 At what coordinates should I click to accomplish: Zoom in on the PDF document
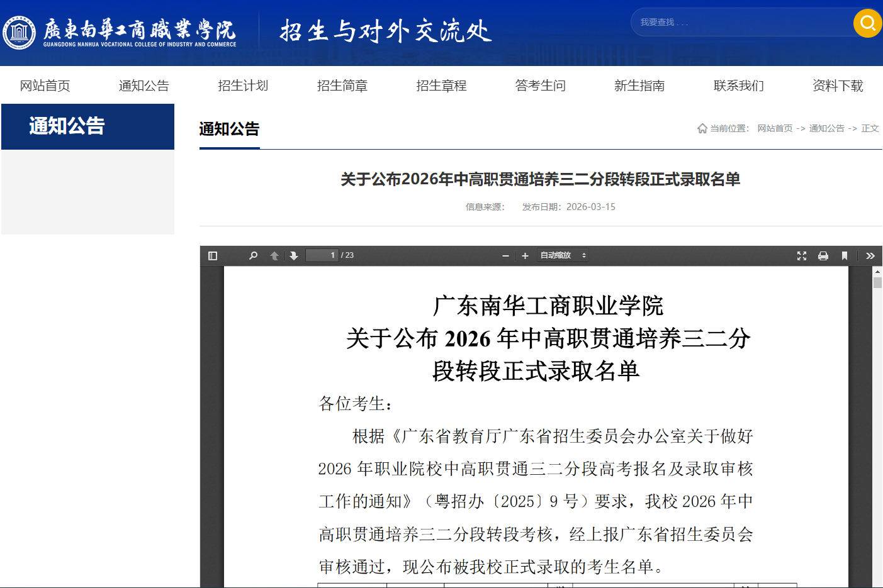point(525,255)
